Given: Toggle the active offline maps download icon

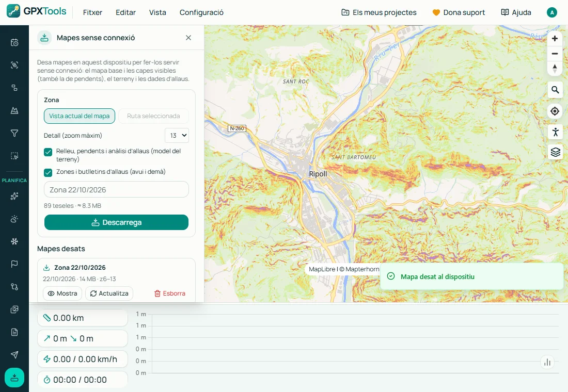Looking at the screenshot, I should [14, 378].
